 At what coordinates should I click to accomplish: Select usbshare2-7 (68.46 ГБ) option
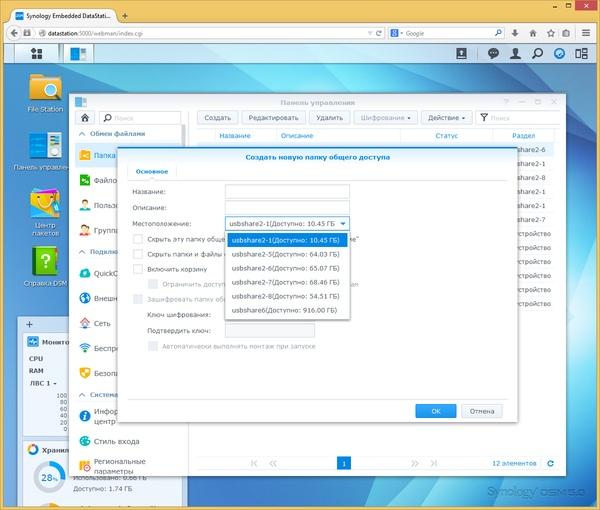click(287, 282)
